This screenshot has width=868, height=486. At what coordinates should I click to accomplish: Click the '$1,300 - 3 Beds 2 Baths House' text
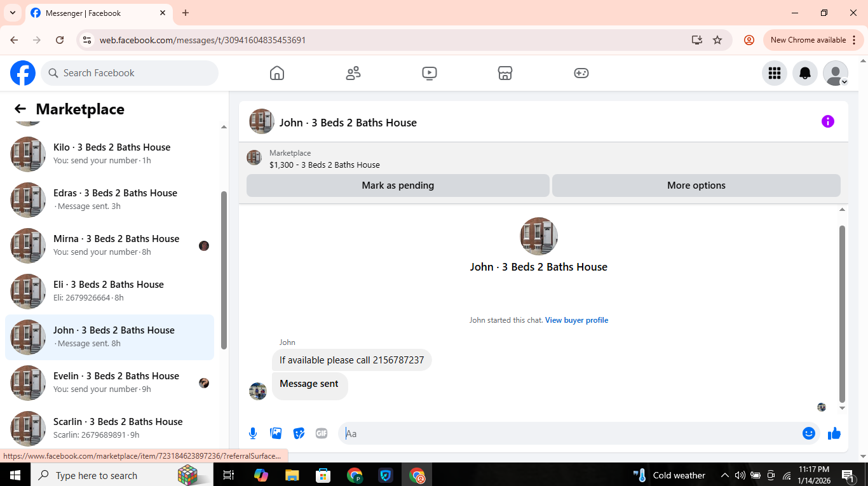(x=325, y=165)
